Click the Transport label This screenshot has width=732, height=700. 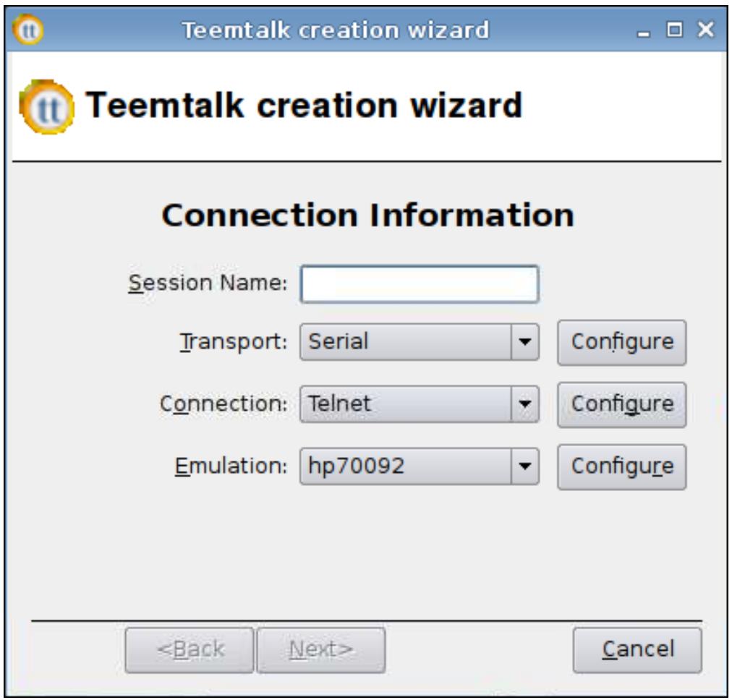[x=234, y=342]
